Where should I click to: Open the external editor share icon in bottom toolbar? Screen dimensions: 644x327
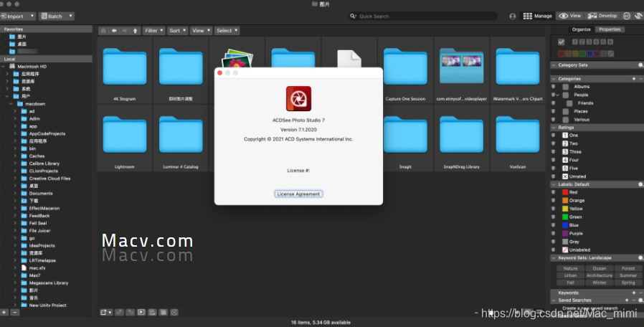click(x=106, y=312)
